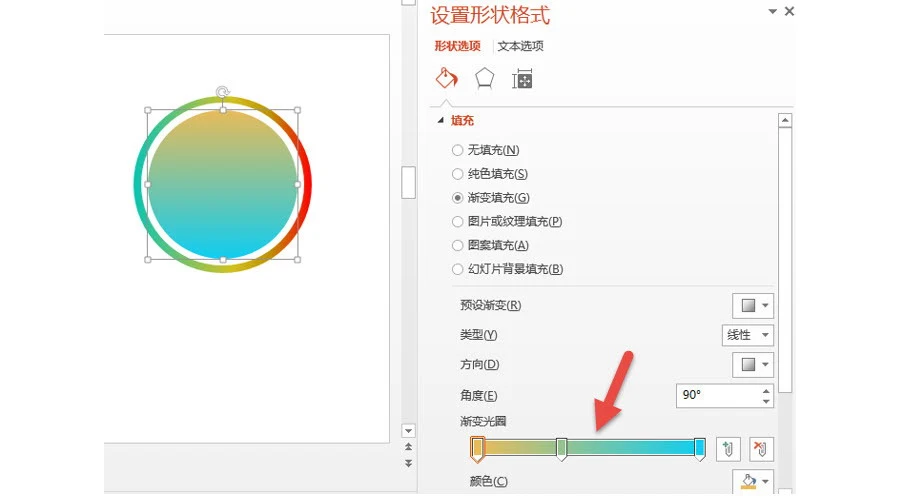
Task: Click the rotation handle above the circle
Action: point(223,92)
